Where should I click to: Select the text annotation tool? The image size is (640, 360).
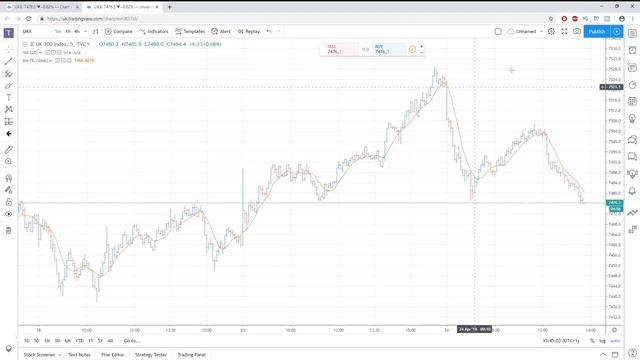pos(9,98)
